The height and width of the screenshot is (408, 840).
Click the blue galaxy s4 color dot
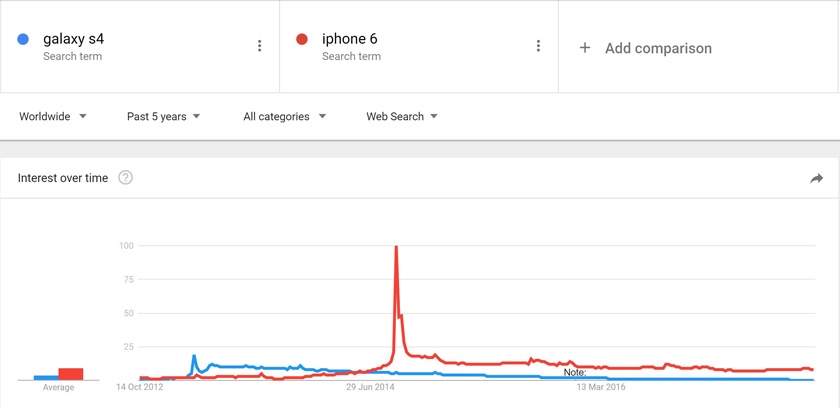23,40
